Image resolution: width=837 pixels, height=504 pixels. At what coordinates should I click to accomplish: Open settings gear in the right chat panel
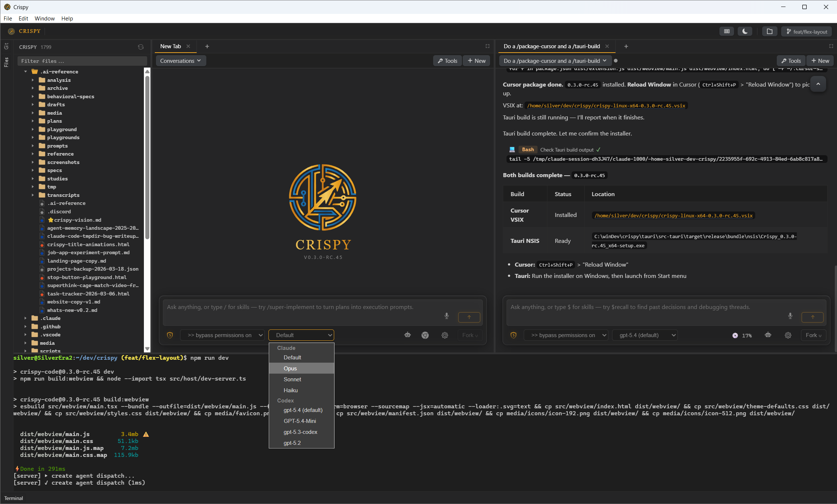(788, 335)
